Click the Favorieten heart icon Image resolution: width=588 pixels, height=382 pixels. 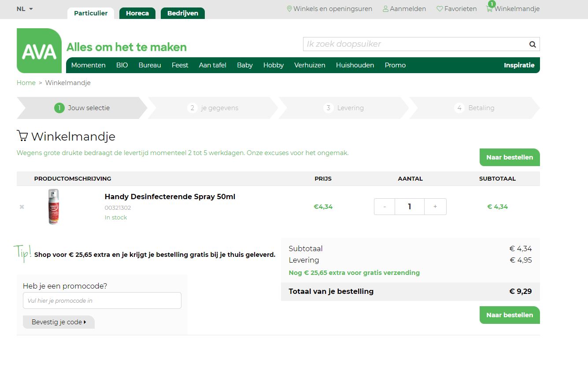tap(440, 9)
